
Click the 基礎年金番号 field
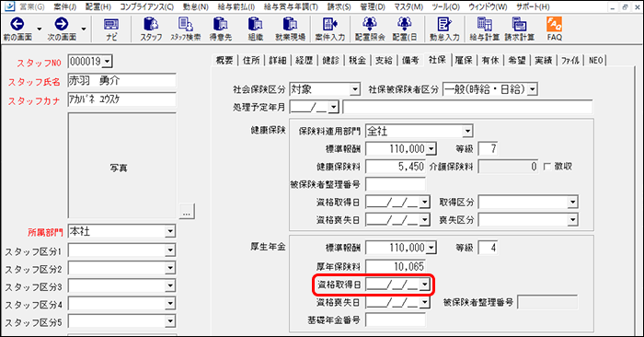395,320
